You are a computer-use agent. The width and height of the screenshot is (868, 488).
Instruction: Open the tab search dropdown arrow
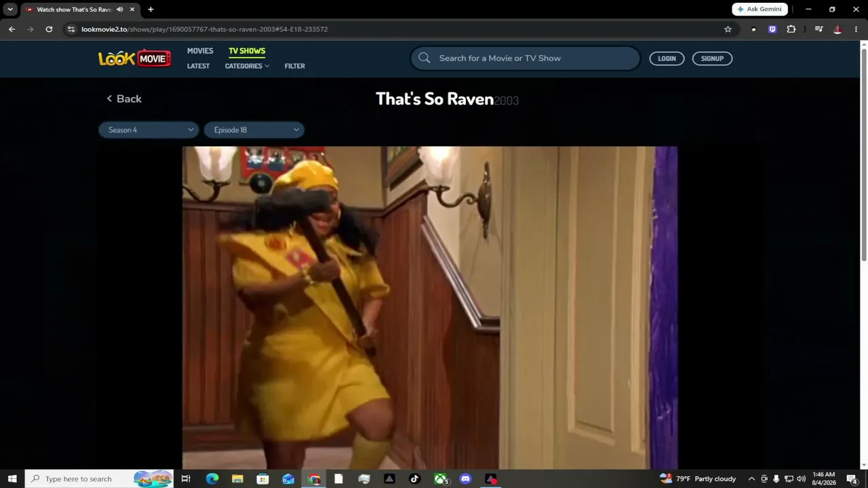[x=10, y=9]
